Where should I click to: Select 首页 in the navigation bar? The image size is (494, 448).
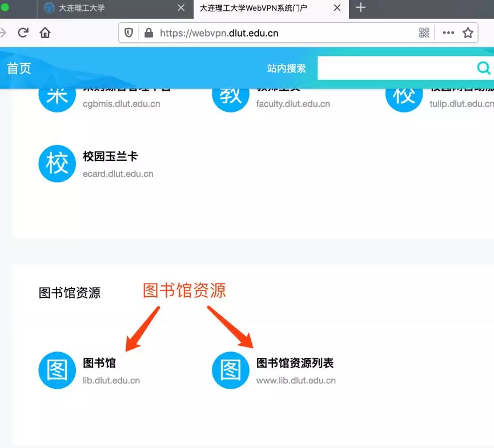[19, 68]
